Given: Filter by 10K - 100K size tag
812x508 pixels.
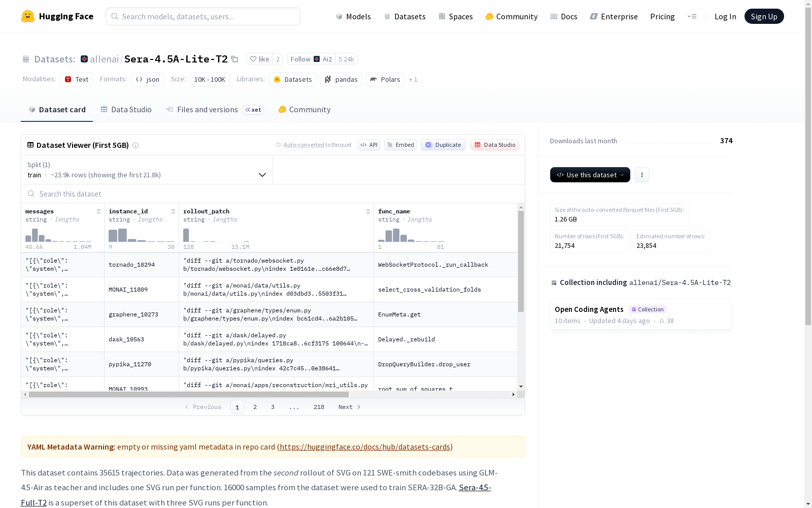Looking at the screenshot, I should (210, 79).
